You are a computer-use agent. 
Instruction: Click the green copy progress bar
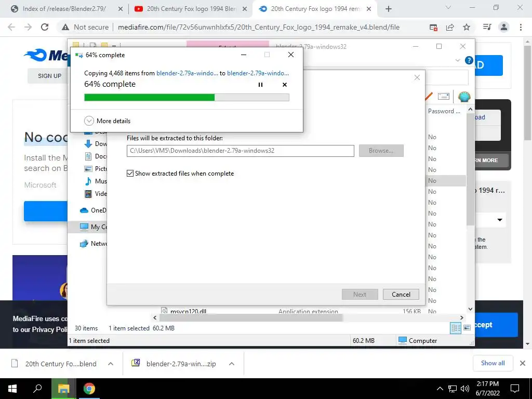[187, 97]
